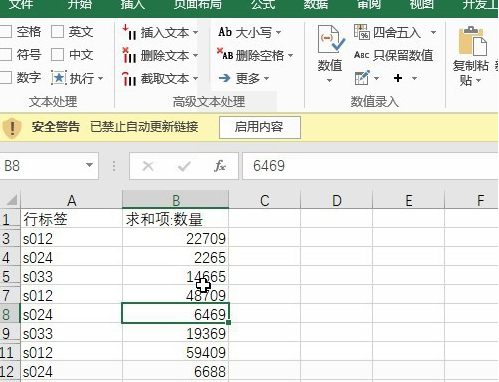Open the File (文件) tab

[21, 5]
